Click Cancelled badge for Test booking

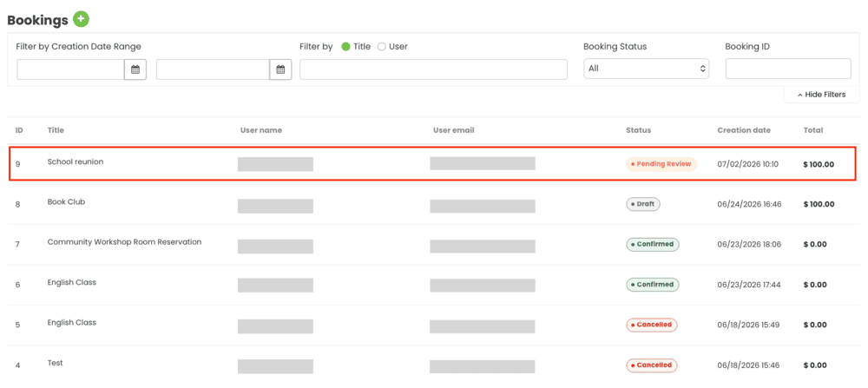click(x=652, y=365)
